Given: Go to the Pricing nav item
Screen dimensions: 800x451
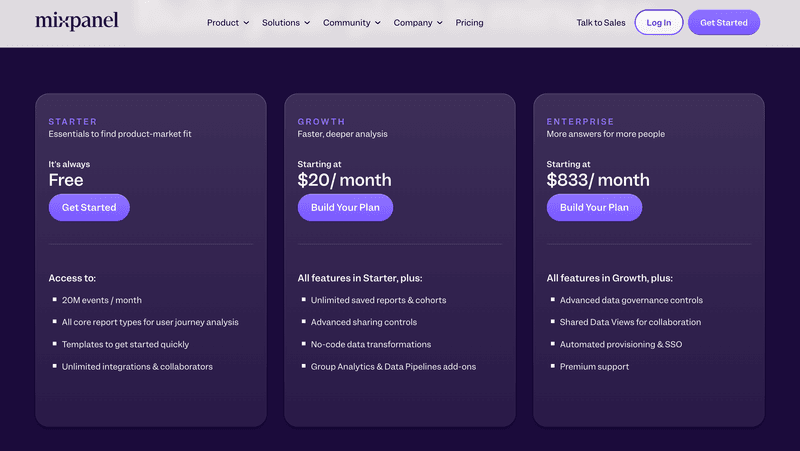Looking at the screenshot, I should (469, 23).
